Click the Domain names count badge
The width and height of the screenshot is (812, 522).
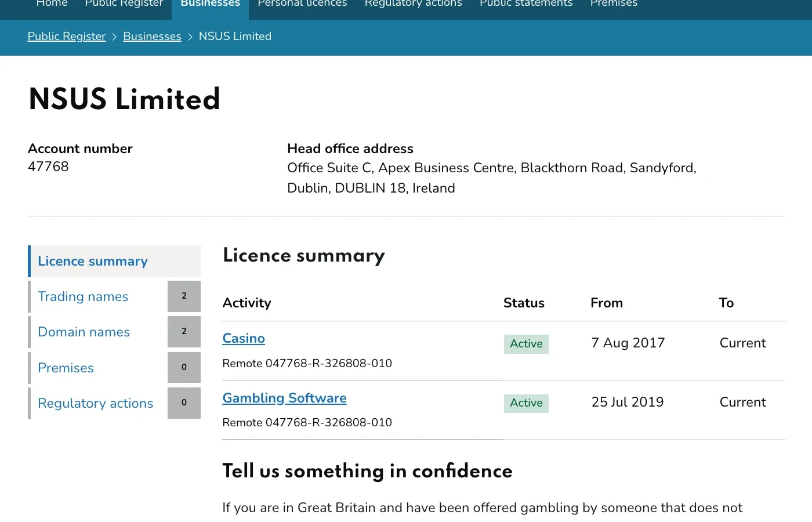tap(184, 332)
